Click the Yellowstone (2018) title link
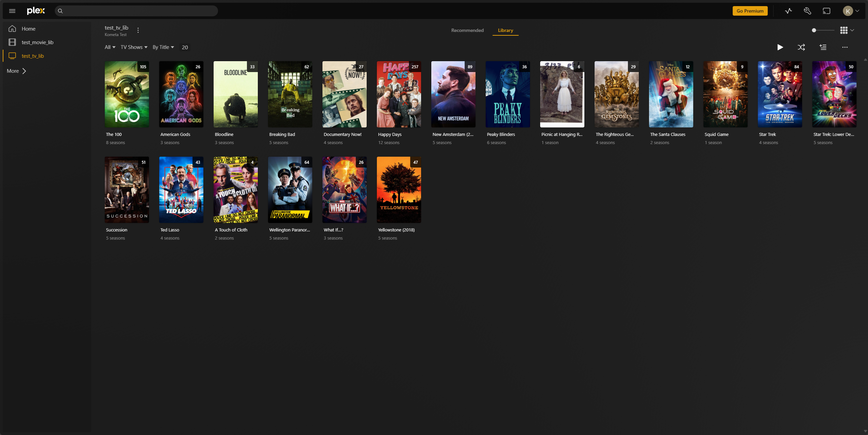The image size is (868, 435). (396, 230)
